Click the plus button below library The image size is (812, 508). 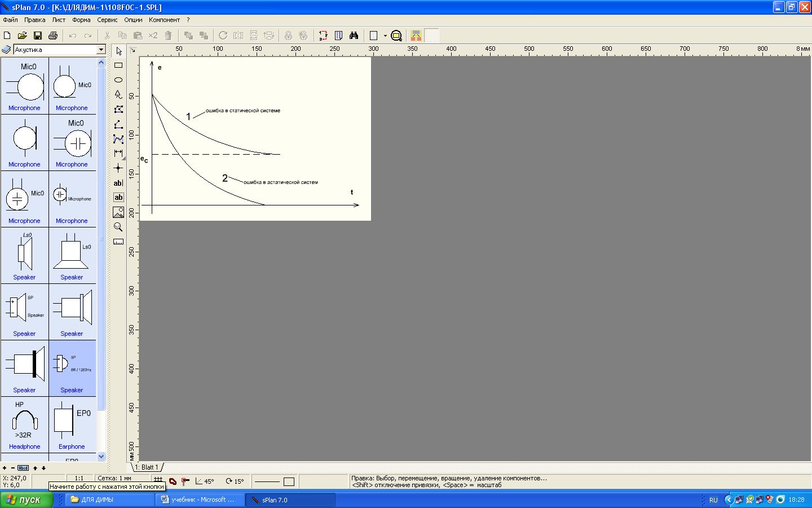[x=5, y=468]
